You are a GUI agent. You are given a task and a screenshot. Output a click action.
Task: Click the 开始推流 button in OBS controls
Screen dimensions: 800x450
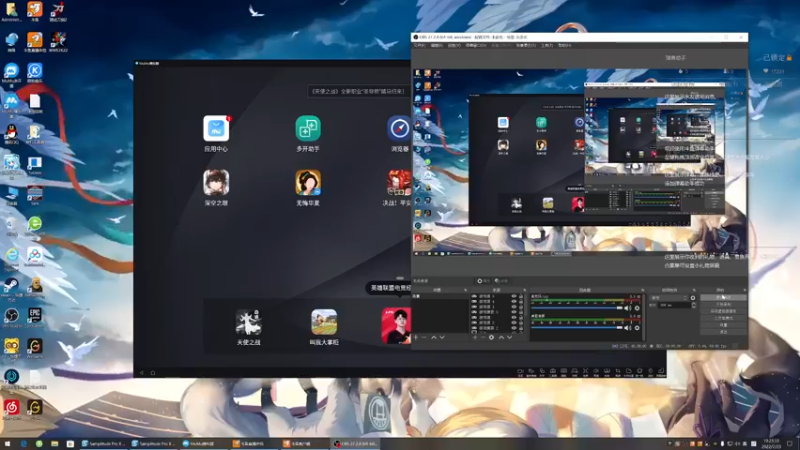coord(723,297)
